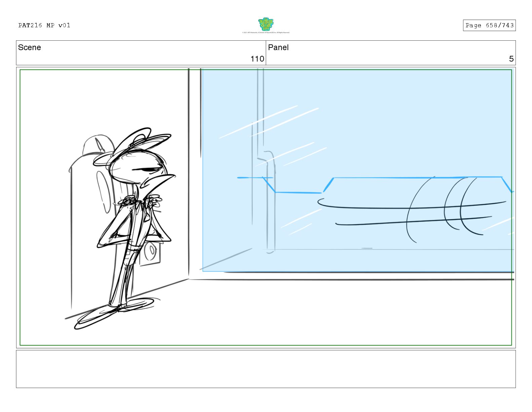Click the storyboard panel drawing

(266, 208)
